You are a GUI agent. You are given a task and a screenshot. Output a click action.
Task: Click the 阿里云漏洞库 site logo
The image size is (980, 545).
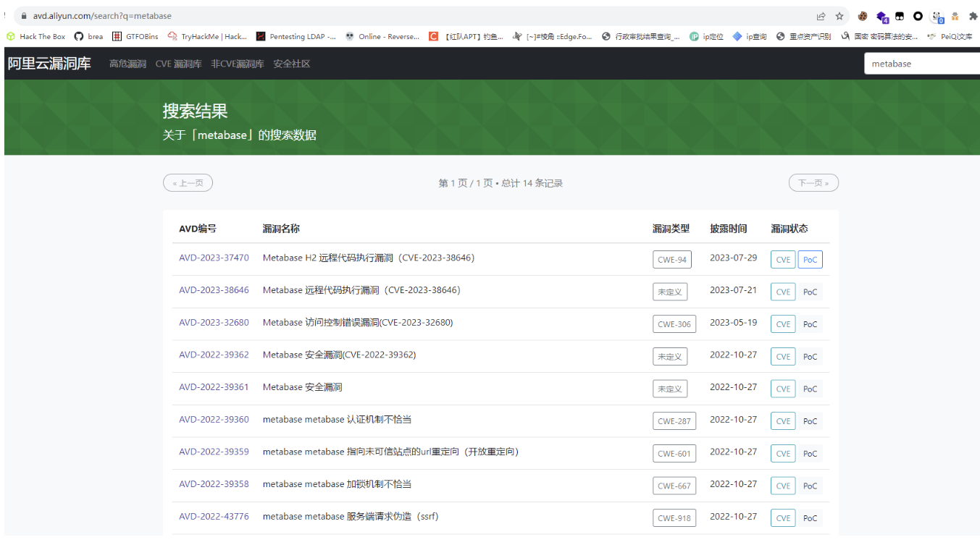(x=49, y=64)
